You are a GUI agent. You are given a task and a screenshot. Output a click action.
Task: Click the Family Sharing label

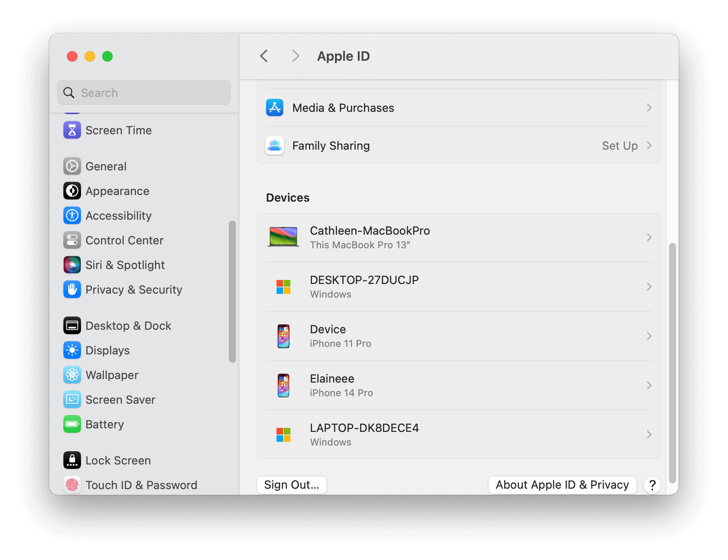coord(331,146)
